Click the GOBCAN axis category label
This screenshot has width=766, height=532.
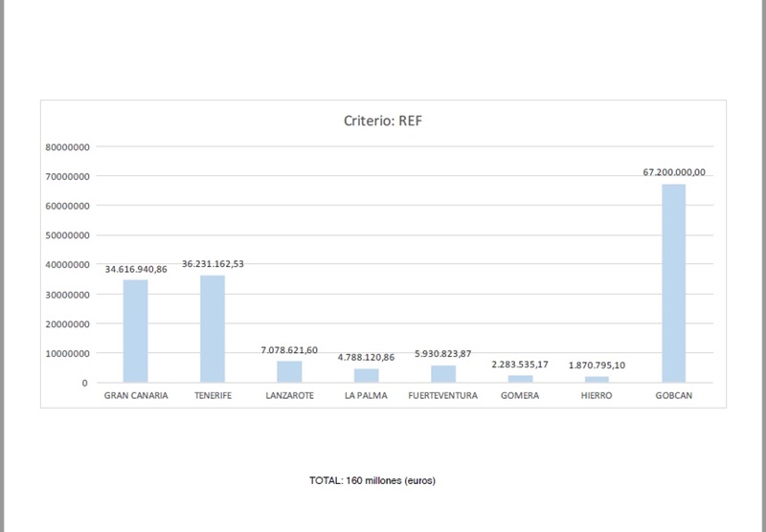(673, 395)
